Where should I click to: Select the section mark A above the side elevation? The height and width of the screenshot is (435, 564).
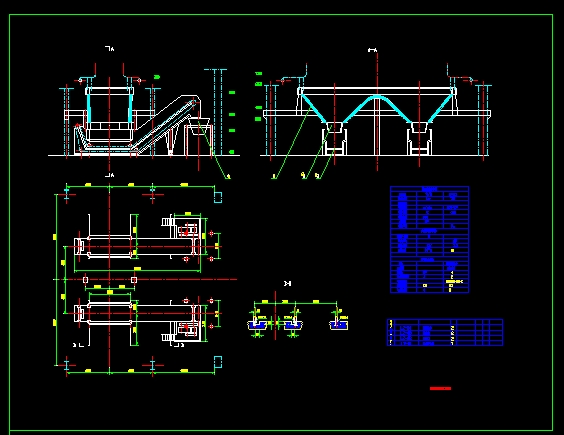110,49
